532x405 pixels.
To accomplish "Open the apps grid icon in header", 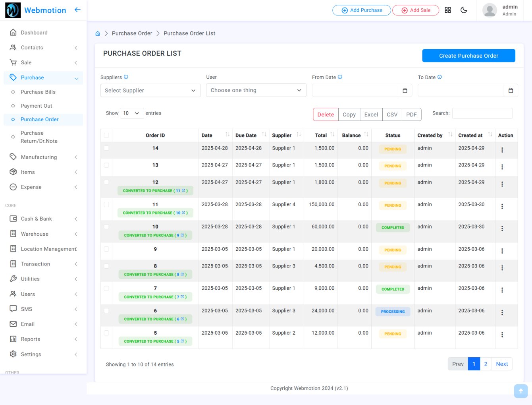I will coord(448,10).
